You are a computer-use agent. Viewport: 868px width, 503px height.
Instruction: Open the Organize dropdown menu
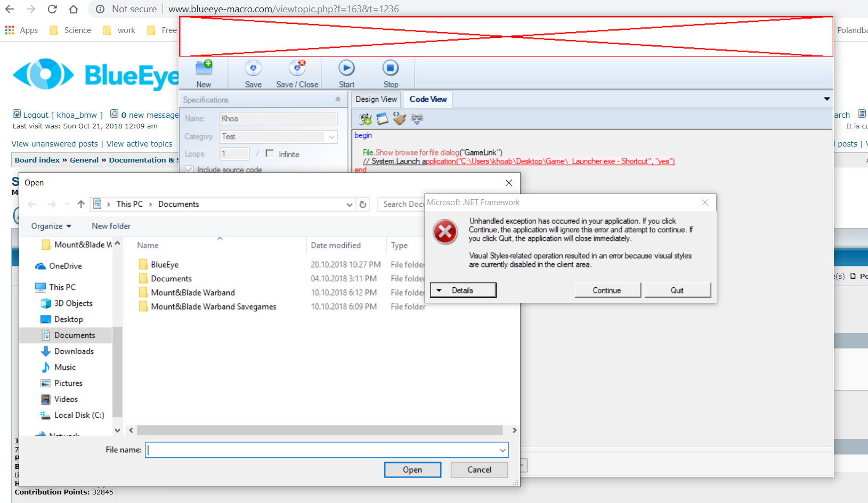pos(51,226)
